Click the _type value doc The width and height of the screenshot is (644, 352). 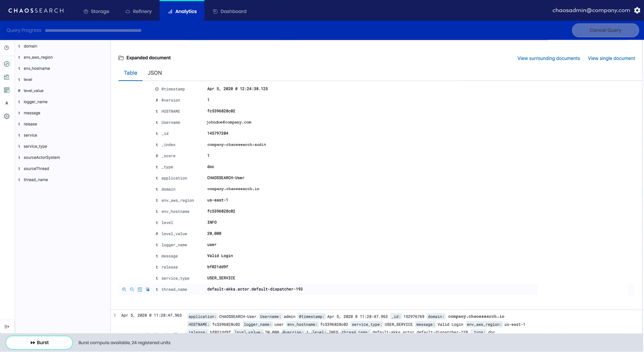211,167
